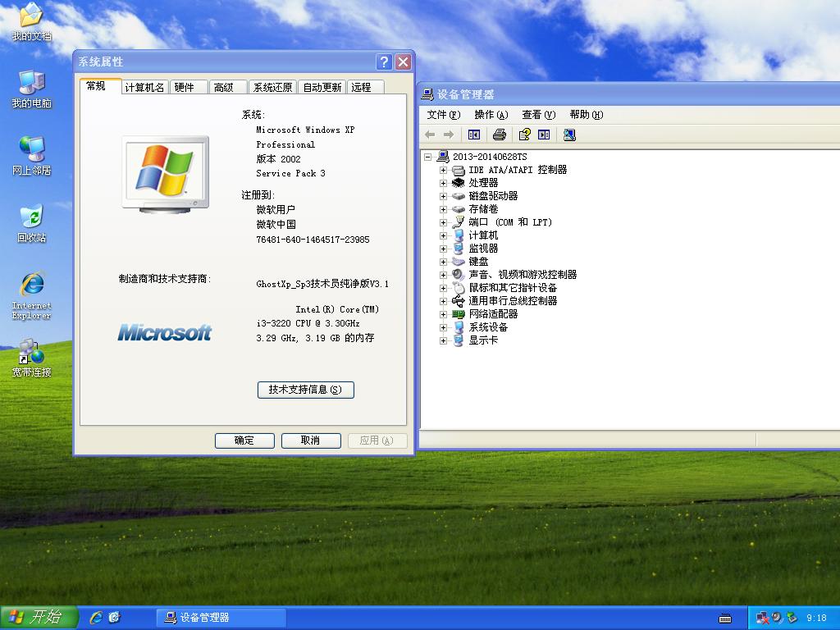Image resolution: width=840 pixels, height=630 pixels.
Task: Select the network adapters category icon
Action: point(459,314)
